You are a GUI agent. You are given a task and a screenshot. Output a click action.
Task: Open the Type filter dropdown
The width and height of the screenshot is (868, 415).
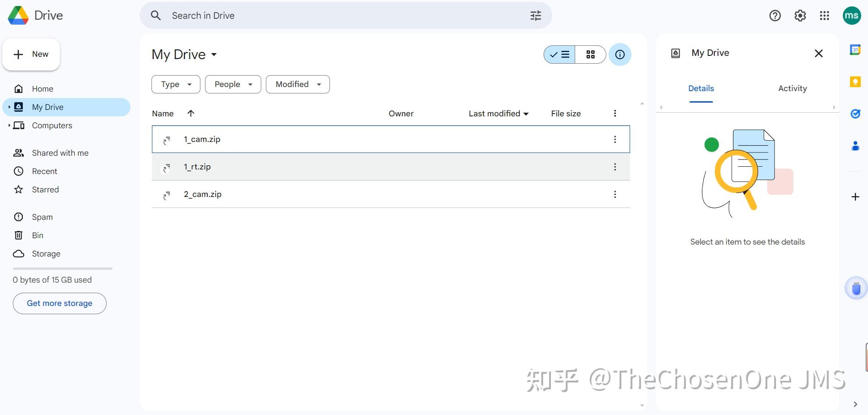pos(175,84)
